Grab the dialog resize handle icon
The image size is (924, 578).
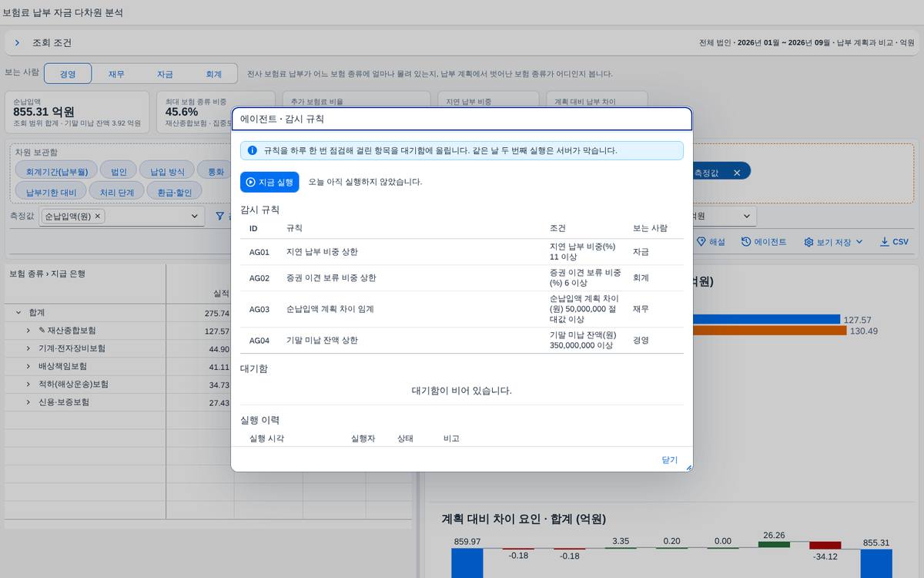coord(688,467)
